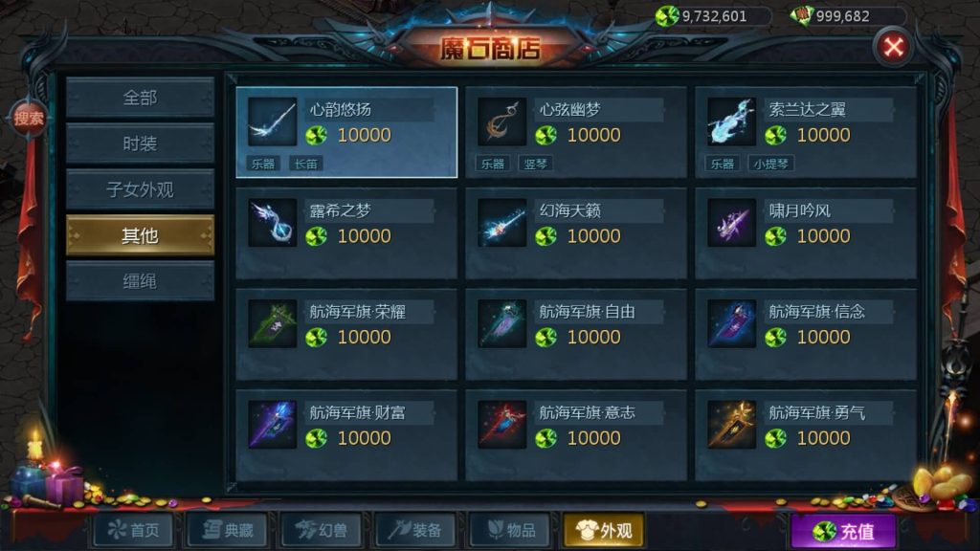Open the 航海军旗·财富 item card
This screenshot has height=551, width=980.
pos(346,435)
